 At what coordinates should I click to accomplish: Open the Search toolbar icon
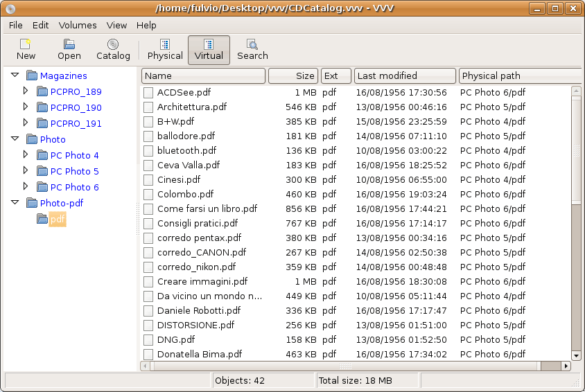[252, 44]
